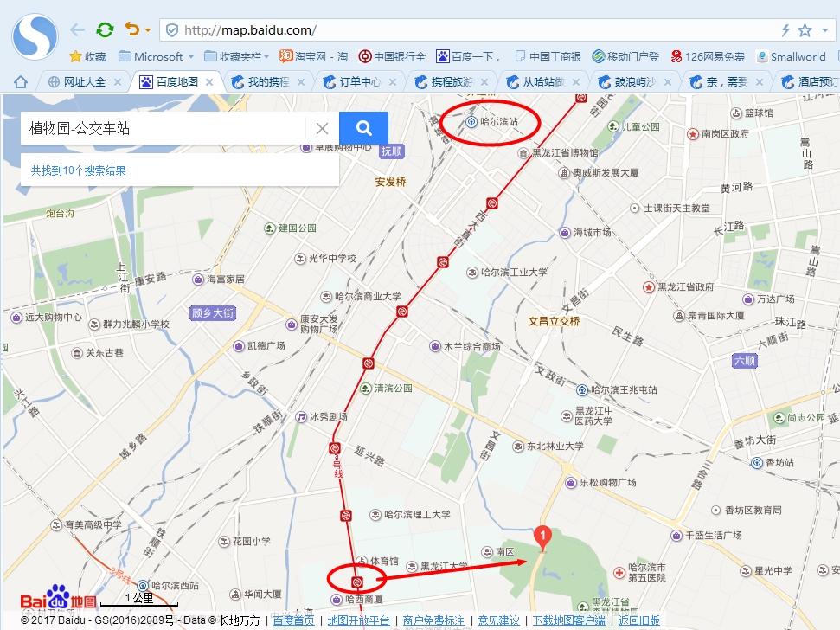Viewport: 840px width, 630px height.
Task: Expand the Microsoft bookmarks folder
Action: [x=156, y=56]
